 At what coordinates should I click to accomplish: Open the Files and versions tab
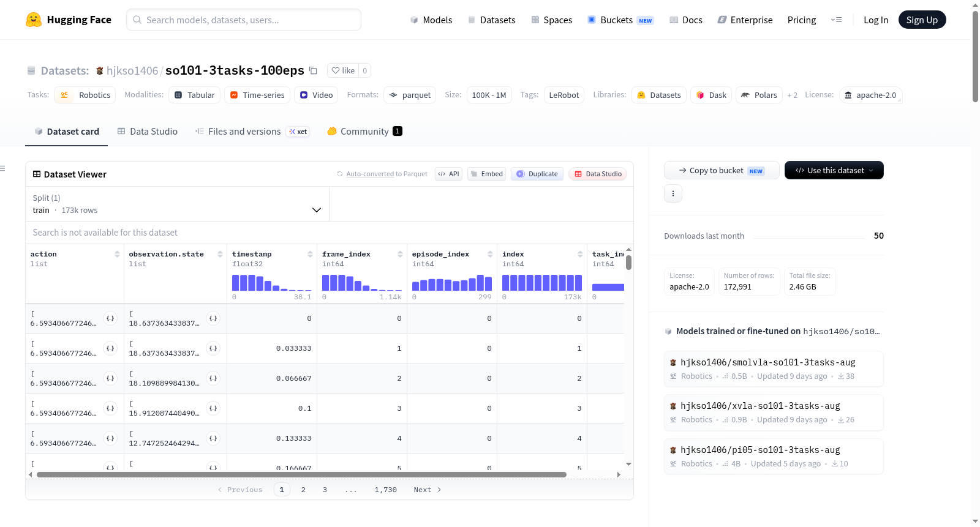252,131
